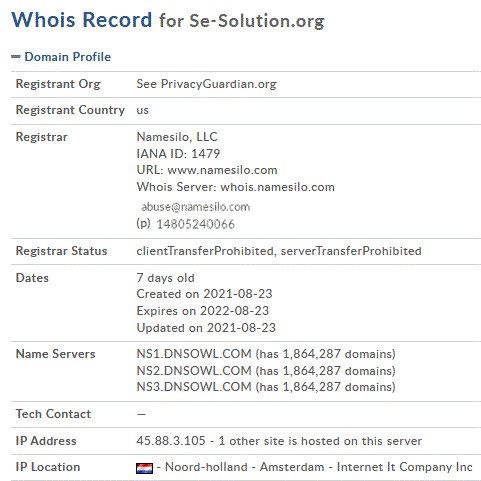Click the Netherlands flag icon
Screen dimensions: 481x481
144,468
